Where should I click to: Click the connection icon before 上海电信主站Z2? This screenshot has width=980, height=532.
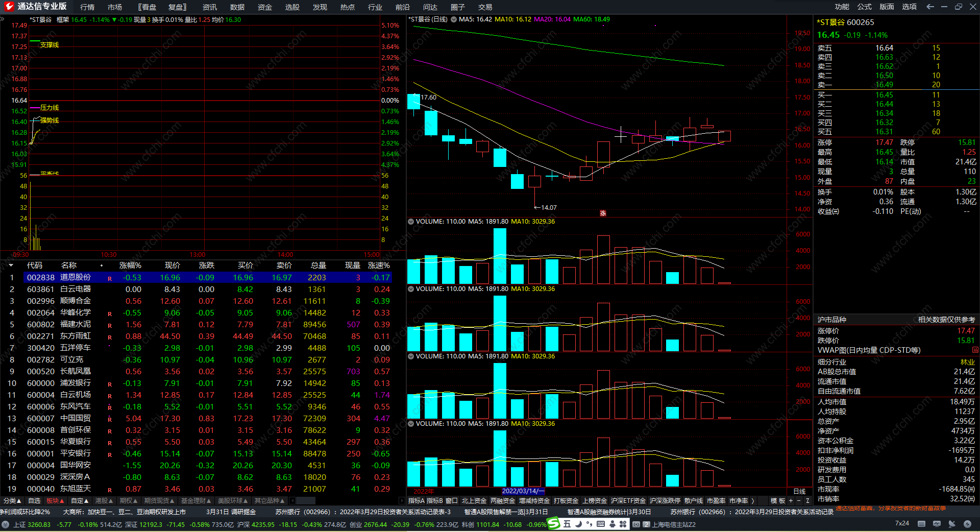point(636,524)
